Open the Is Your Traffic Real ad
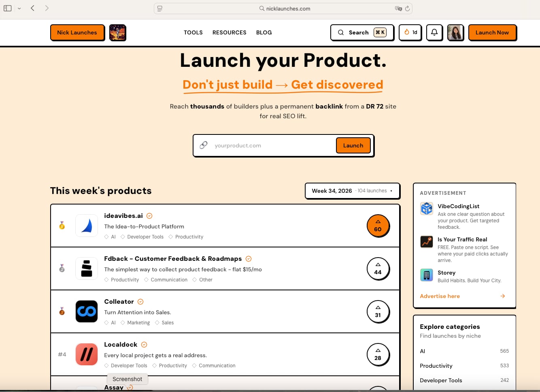The height and width of the screenshot is (392, 540). tap(464, 249)
